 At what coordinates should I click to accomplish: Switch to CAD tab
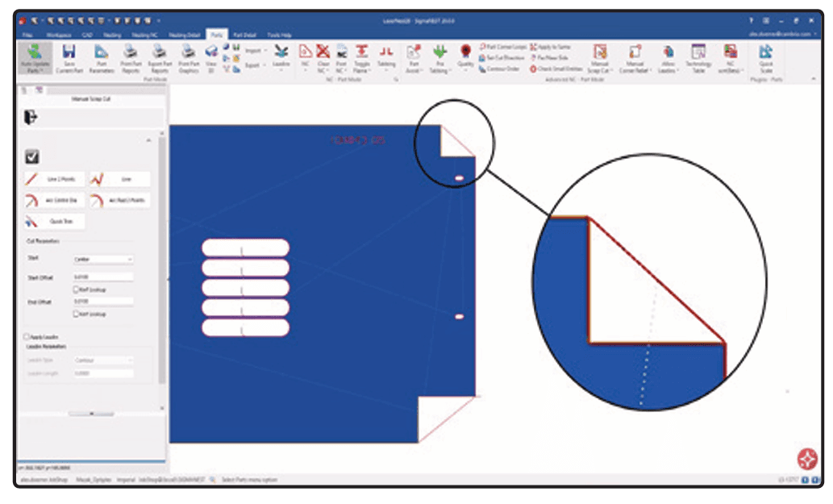coord(87,35)
